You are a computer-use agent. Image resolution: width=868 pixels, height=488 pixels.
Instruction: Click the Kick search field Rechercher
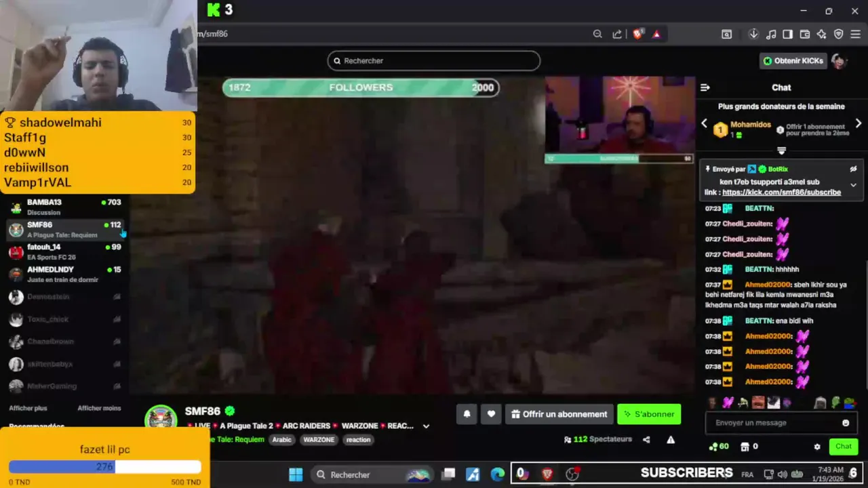point(434,60)
